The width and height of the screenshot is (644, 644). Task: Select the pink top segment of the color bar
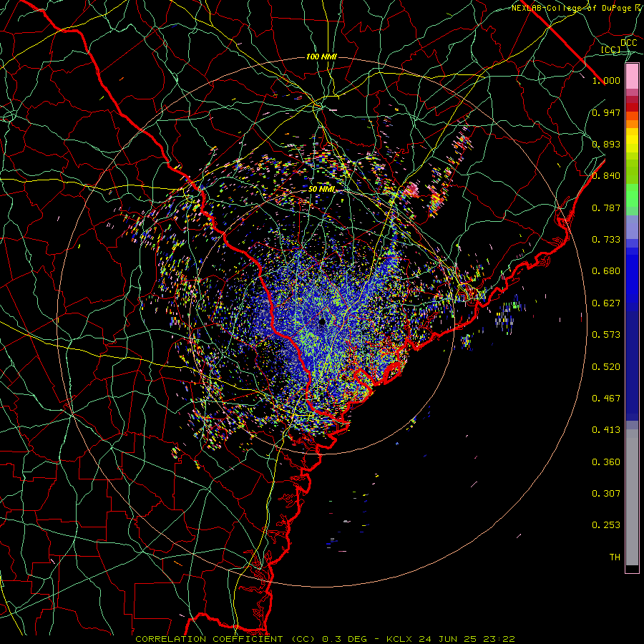point(632,77)
